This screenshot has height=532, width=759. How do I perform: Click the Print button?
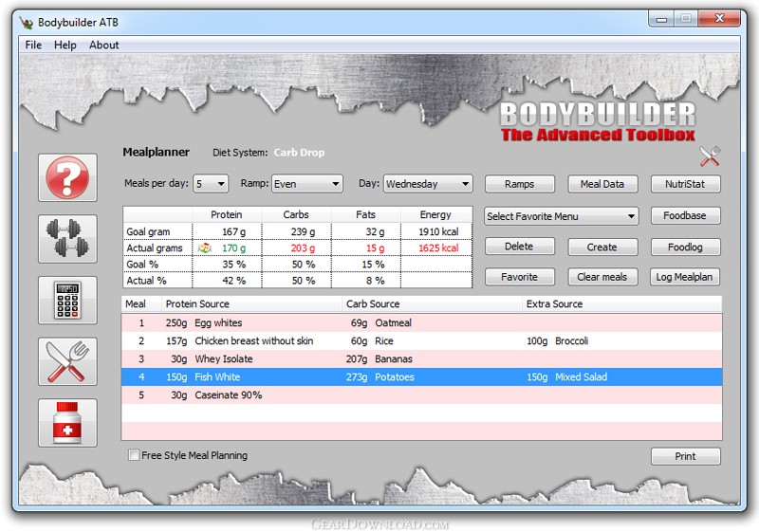(685, 456)
